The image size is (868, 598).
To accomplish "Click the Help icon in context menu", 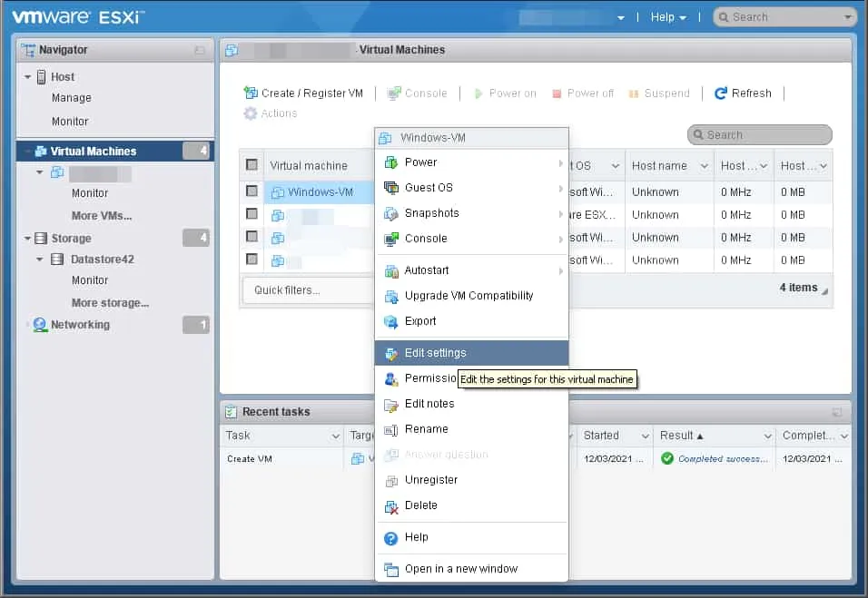I will click(x=391, y=538).
